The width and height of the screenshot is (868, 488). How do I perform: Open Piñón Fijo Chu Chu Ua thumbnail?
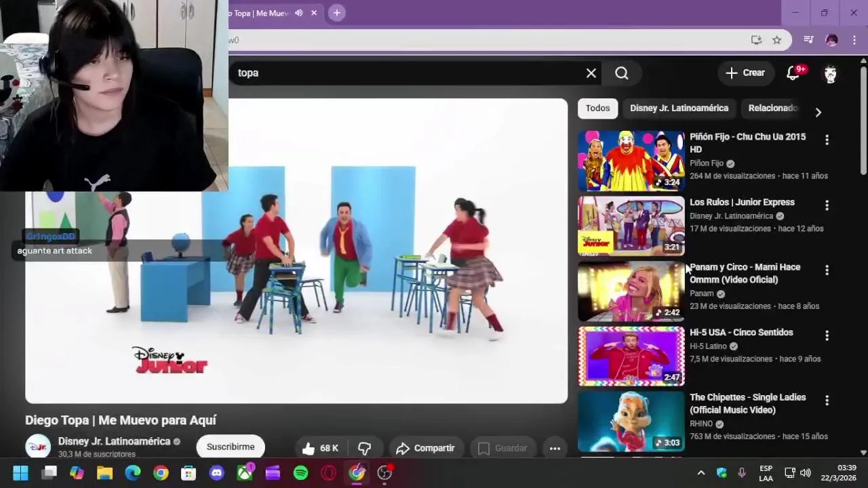click(631, 161)
